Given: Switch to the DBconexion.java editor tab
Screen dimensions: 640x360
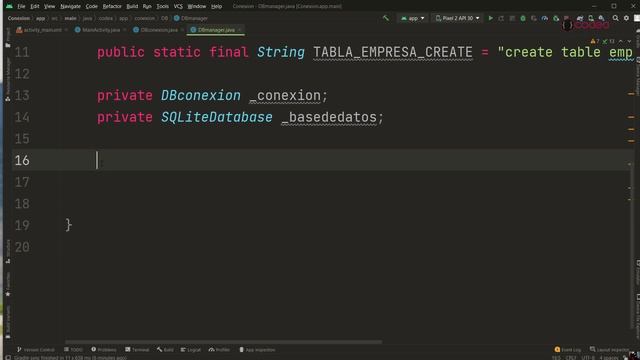Looking at the screenshot, I should click(158, 30).
